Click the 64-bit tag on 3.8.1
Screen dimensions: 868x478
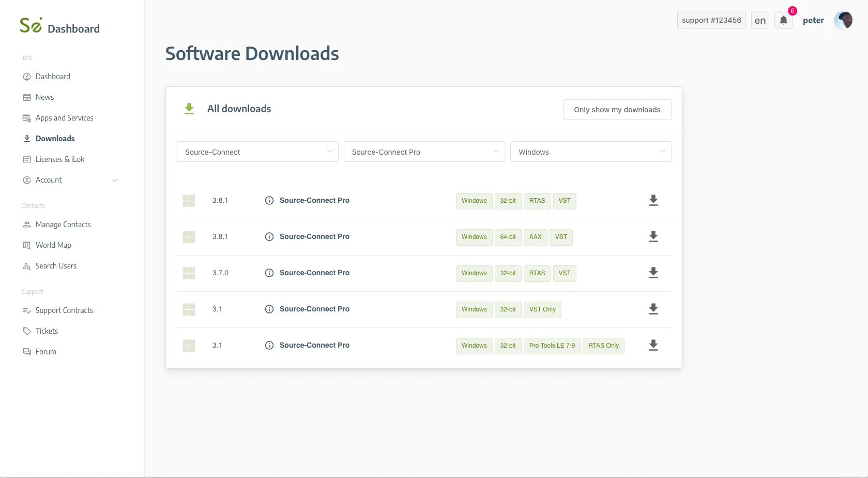click(x=508, y=237)
